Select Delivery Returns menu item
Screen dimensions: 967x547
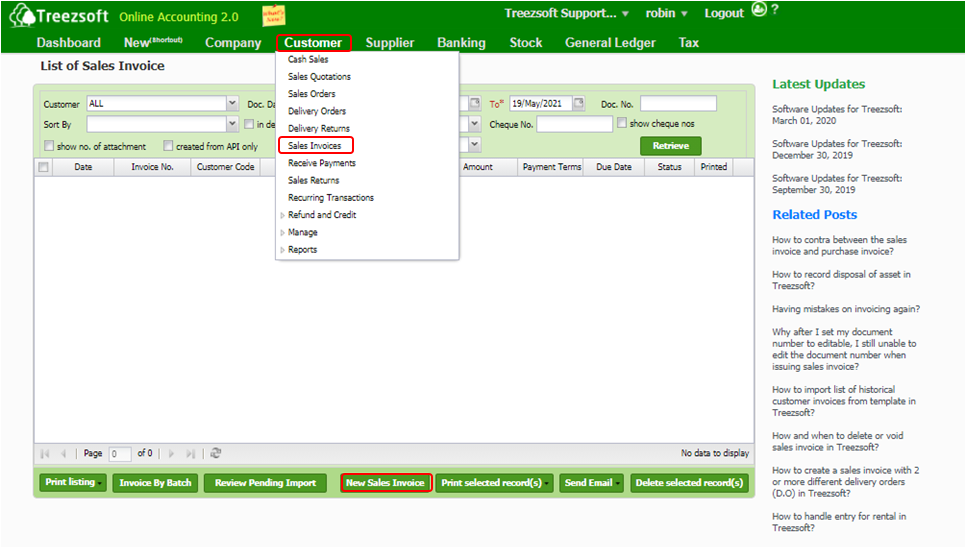[318, 128]
